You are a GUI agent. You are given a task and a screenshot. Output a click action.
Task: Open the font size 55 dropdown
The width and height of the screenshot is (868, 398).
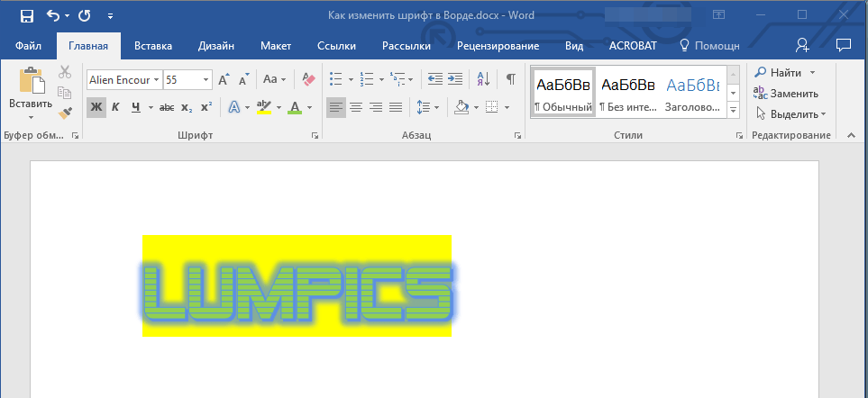[206, 79]
